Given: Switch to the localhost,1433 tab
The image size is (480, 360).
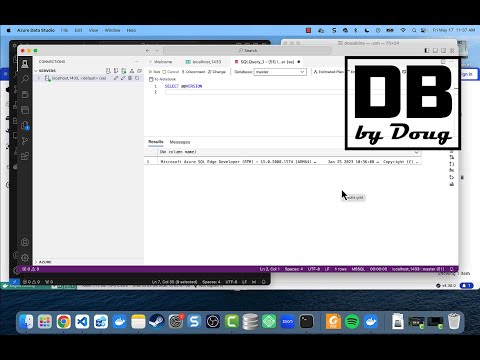Looking at the screenshot, I should (x=204, y=62).
